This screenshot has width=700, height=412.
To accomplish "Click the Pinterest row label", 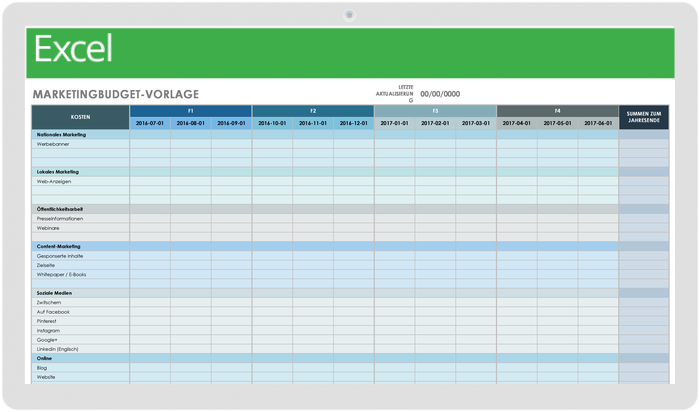I will point(46,321).
